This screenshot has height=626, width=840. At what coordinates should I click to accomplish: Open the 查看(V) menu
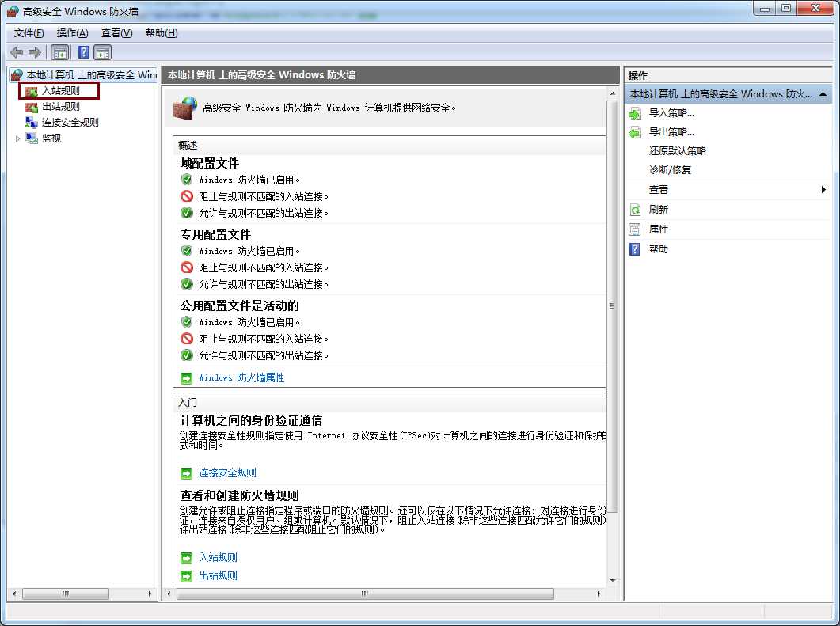pos(117,33)
